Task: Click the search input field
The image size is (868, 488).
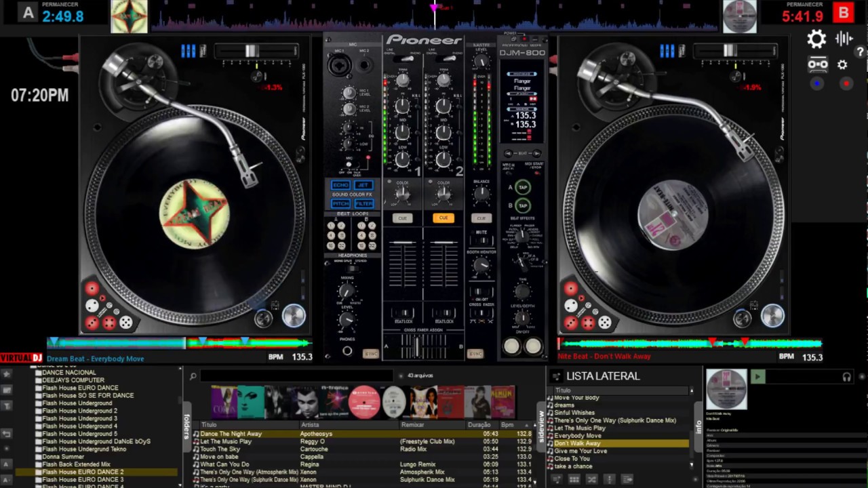Action: [296, 375]
